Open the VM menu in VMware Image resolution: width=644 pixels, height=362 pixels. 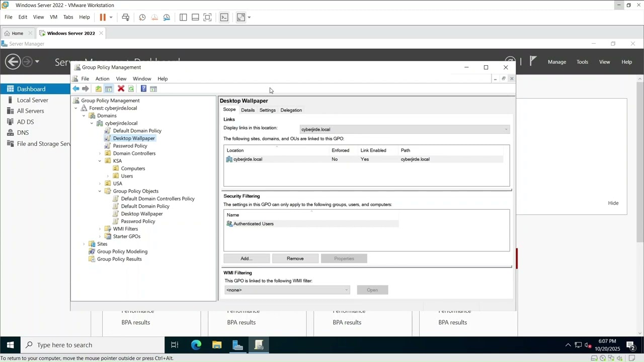pyautogui.click(x=53, y=17)
